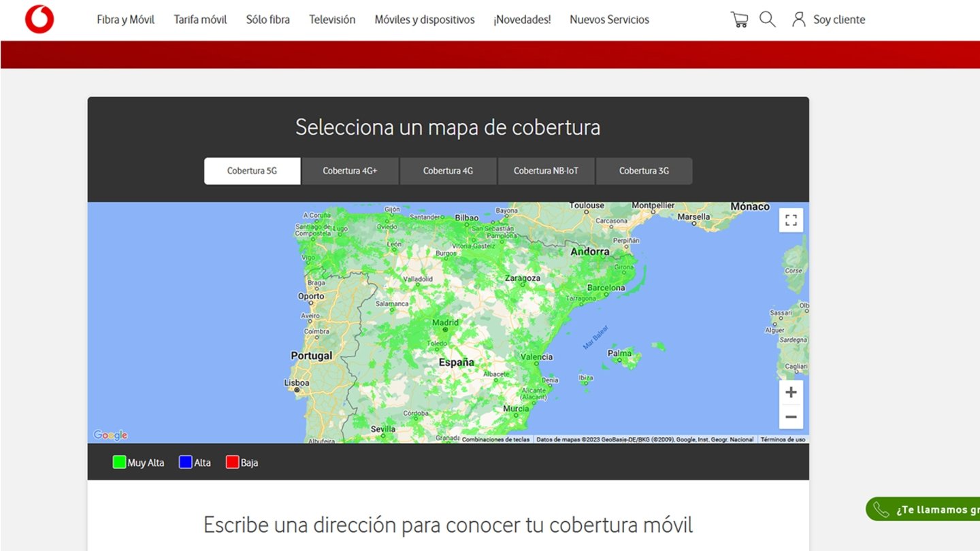
Task: Select the Cobertura 5G tab
Action: [252, 171]
